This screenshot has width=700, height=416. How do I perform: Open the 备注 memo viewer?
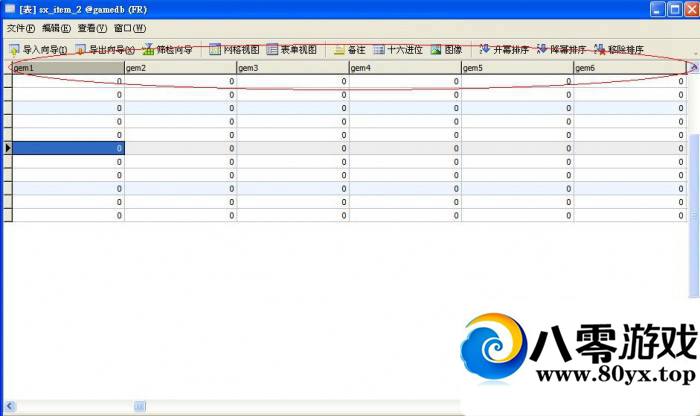click(x=339, y=49)
